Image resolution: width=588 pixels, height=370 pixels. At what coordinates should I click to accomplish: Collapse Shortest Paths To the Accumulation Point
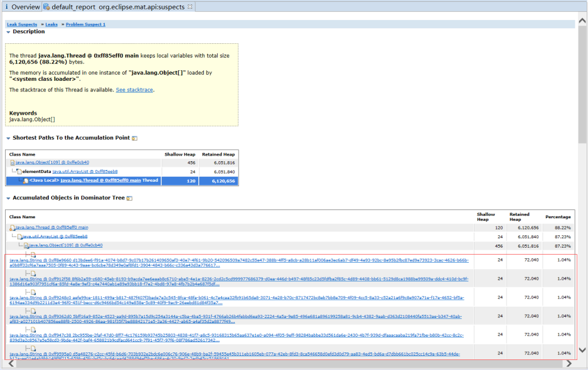(8, 139)
